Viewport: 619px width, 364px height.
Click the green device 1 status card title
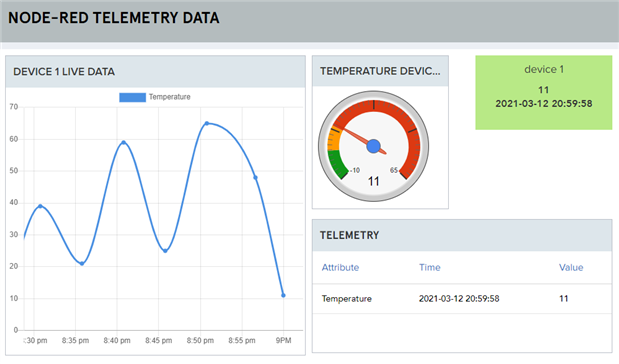point(544,69)
